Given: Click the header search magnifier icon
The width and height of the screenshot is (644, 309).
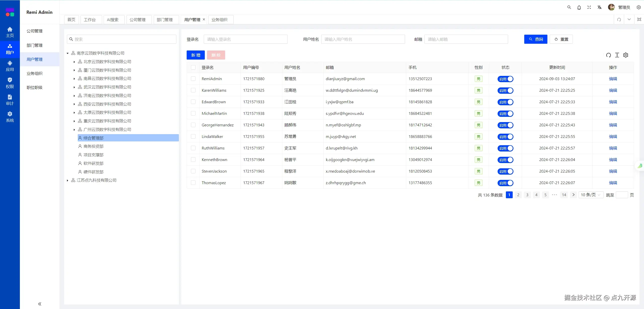Looking at the screenshot, I should pos(569,7).
